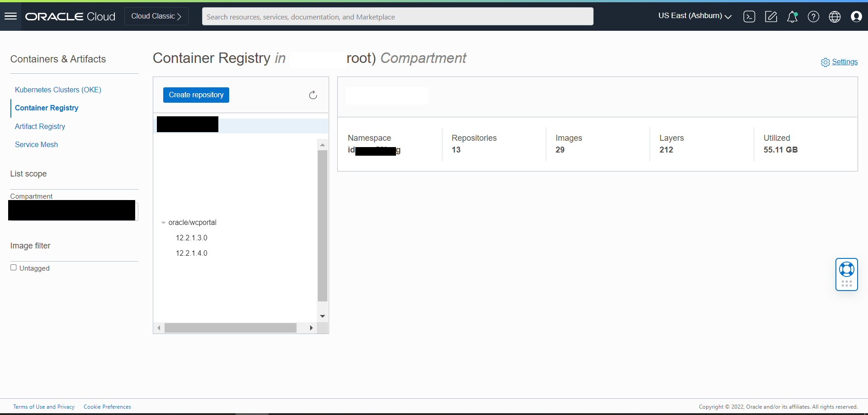Open Terms of Use and Privacy
Screen dimensions: 868x415
click(x=44, y=407)
